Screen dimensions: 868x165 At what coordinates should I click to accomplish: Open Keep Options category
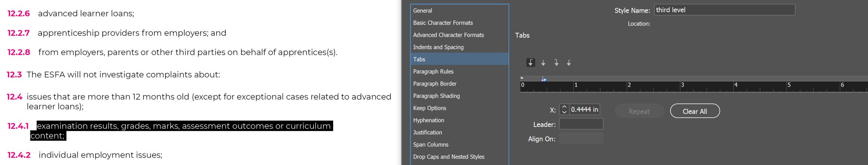[429, 108]
